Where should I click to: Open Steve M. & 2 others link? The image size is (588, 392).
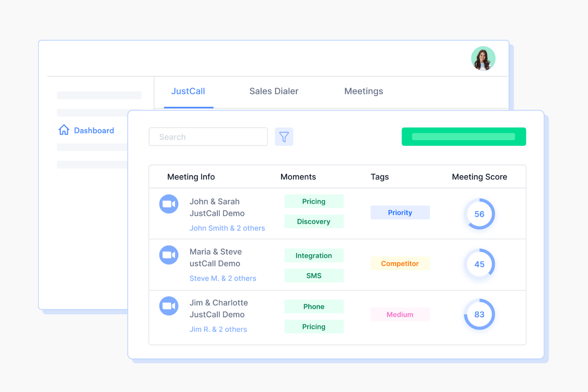223,278
